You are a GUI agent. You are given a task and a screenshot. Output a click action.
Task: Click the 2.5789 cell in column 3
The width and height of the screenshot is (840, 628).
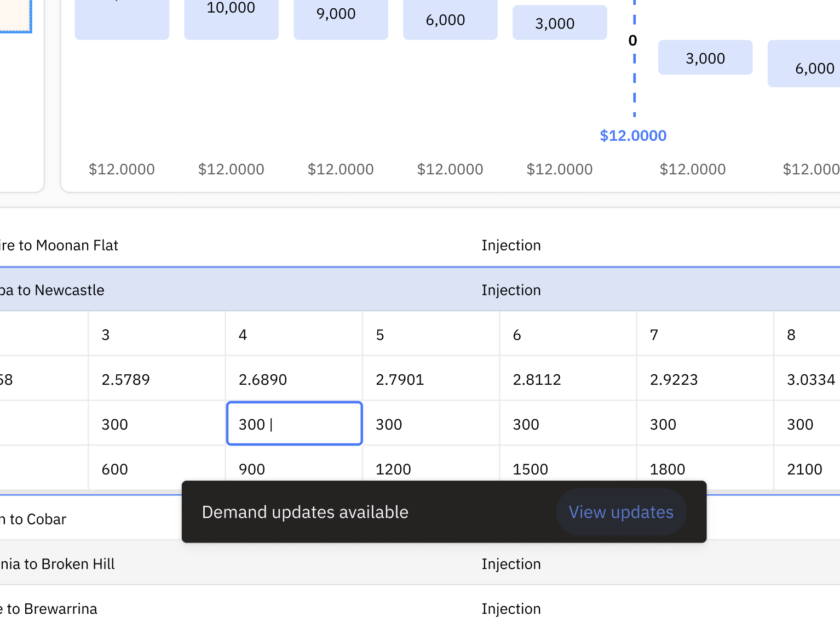click(157, 379)
